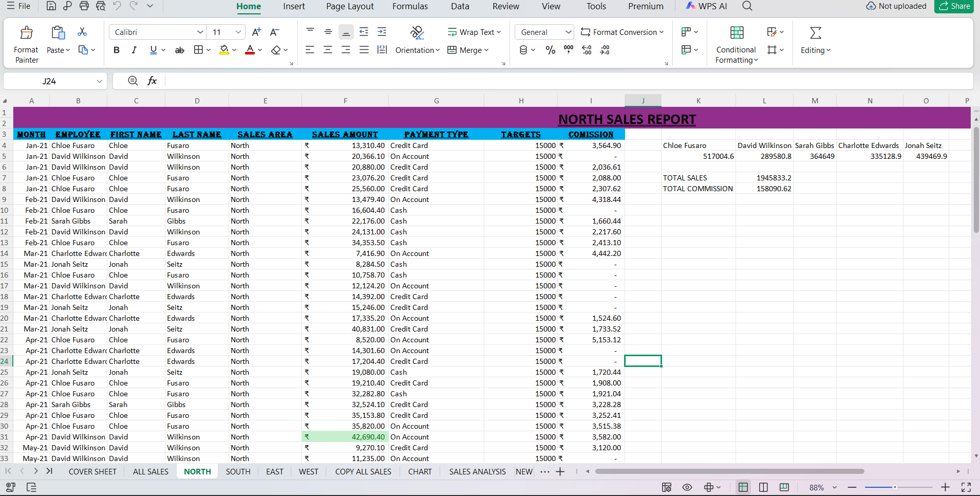
Task: Expand the Name Box J24 dropdown
Action: [100, 81]
